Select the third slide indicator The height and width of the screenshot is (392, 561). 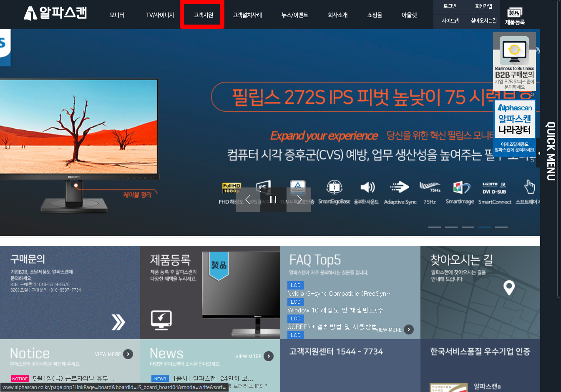[468, 227]
